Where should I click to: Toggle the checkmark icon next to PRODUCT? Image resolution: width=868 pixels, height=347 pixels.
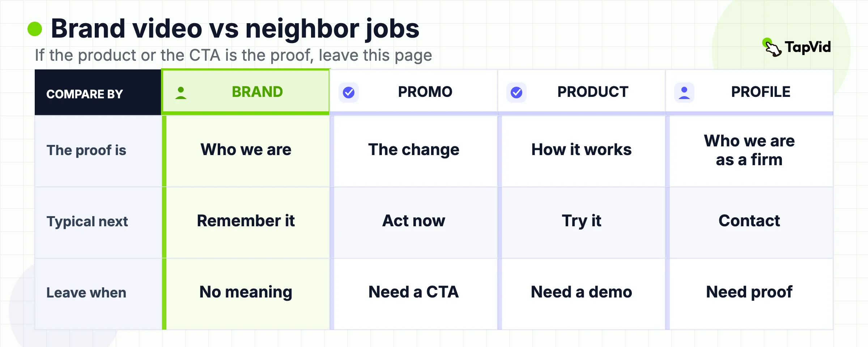click(x=516, y=93)
